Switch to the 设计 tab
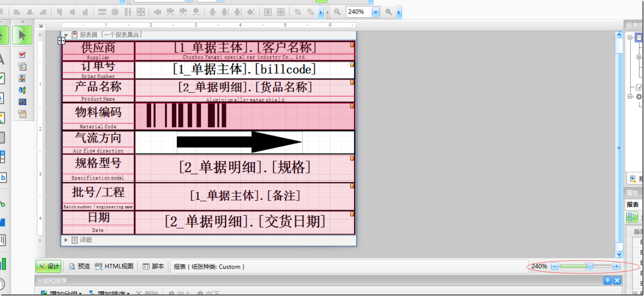This screenshot has width=644, height=296. tap(49, 266)
